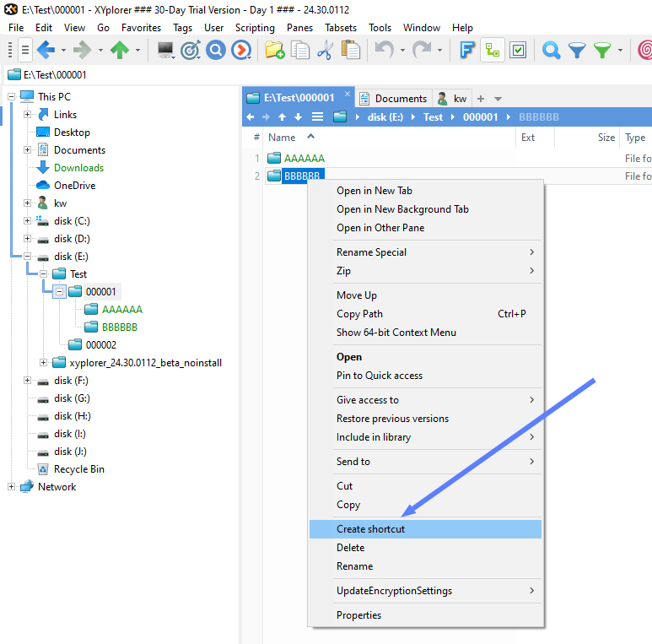Select the AAAAAA folder in file list
Viewport: 652px width, 644px height.
pyautogui.click(x=304, y=159)
